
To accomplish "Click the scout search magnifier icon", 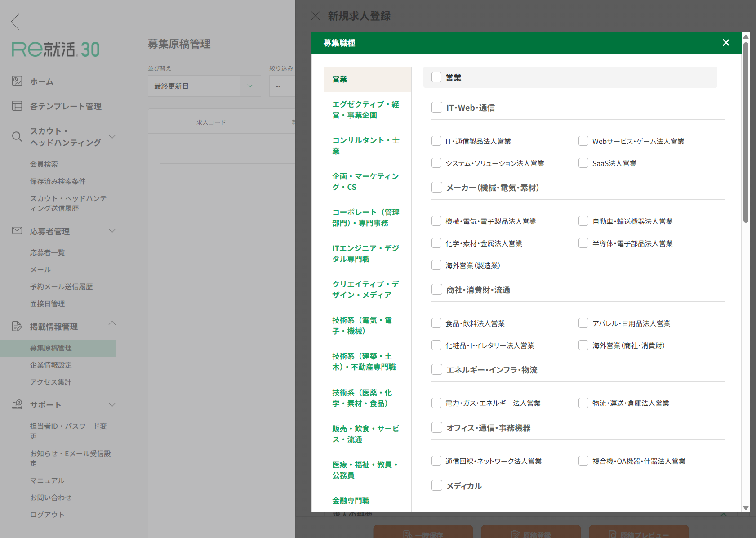I will (x=17, y=136).
